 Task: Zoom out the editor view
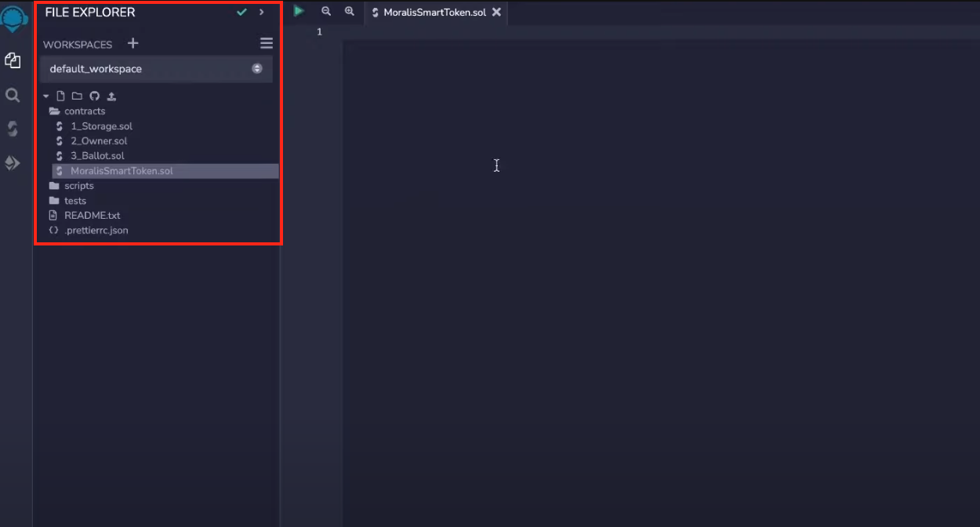[326, 11]
